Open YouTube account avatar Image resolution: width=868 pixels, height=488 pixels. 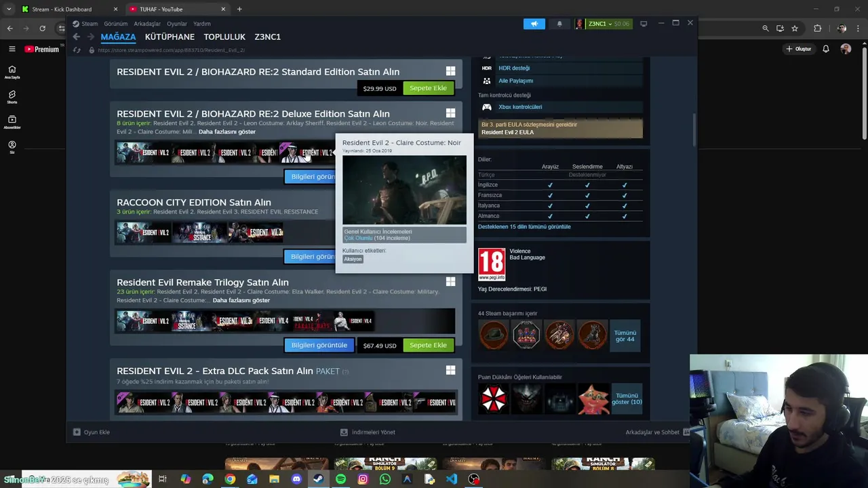(x=846, y=49)
